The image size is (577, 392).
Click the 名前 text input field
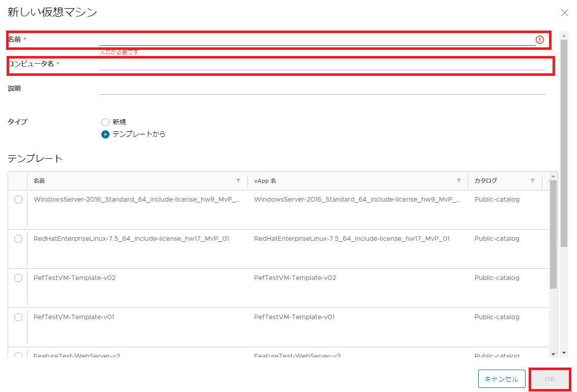point(316,40)
